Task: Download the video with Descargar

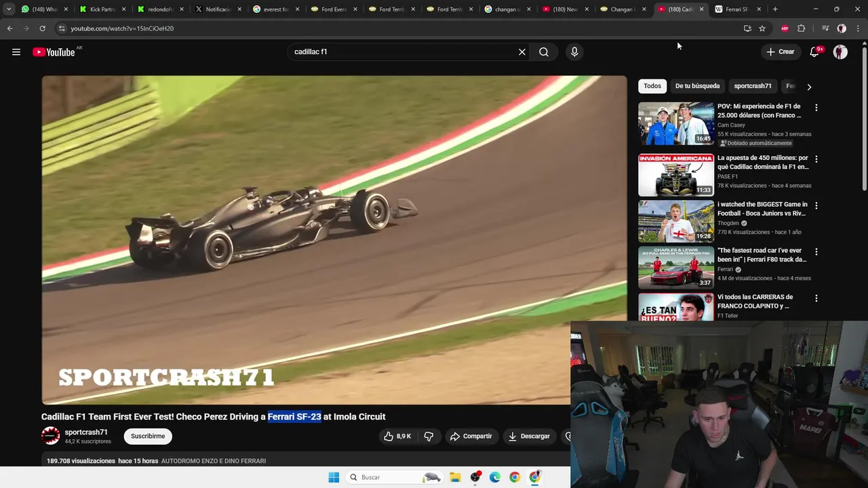Action: [x=529, y=436]
